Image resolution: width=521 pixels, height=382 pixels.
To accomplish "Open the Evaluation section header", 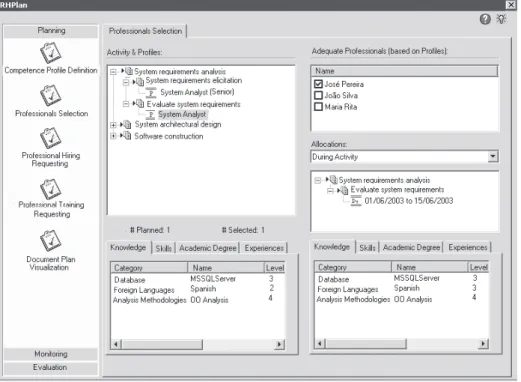I will tap(51, 367).
